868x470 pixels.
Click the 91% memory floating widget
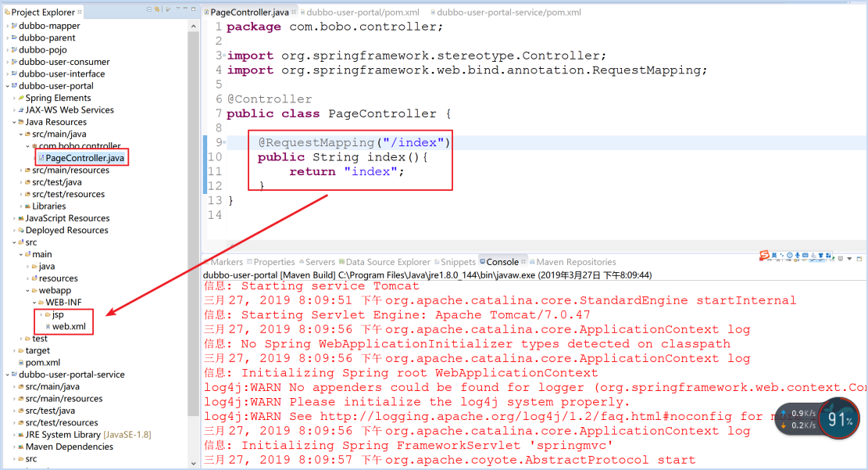(839, 419)
